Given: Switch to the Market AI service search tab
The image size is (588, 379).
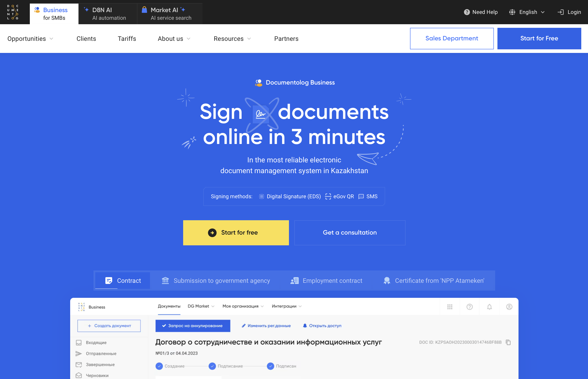Looking at the screenshot, I should (170, 14).
